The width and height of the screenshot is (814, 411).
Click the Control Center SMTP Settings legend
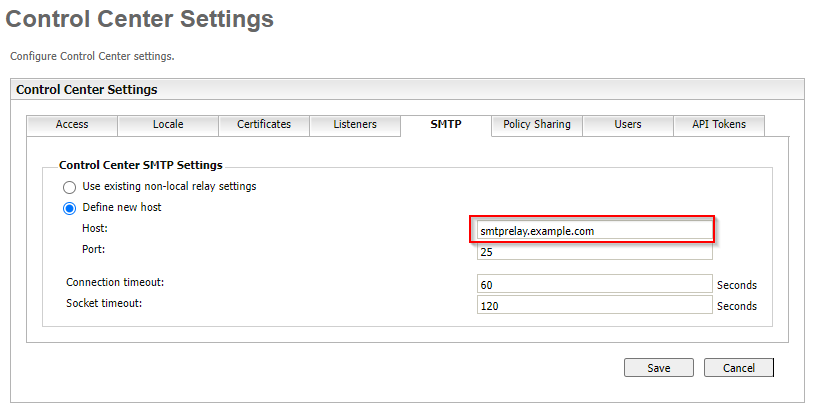[x=140, y=165]
